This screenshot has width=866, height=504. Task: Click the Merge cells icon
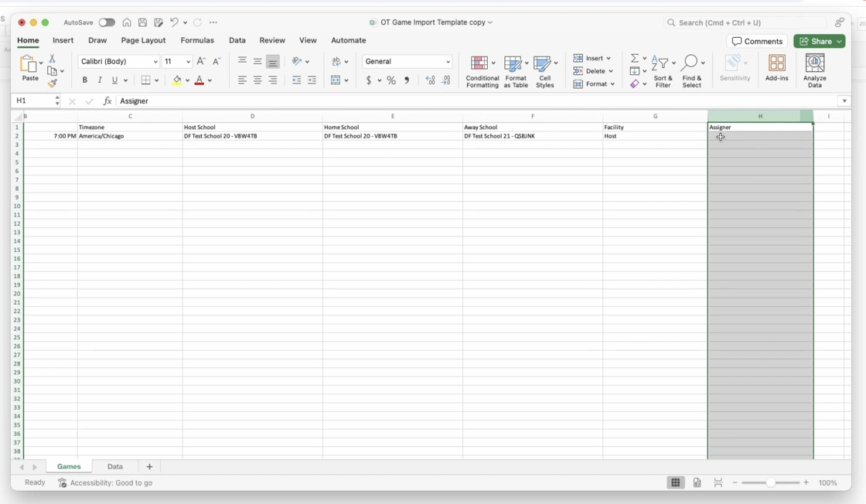click(336, 80)
